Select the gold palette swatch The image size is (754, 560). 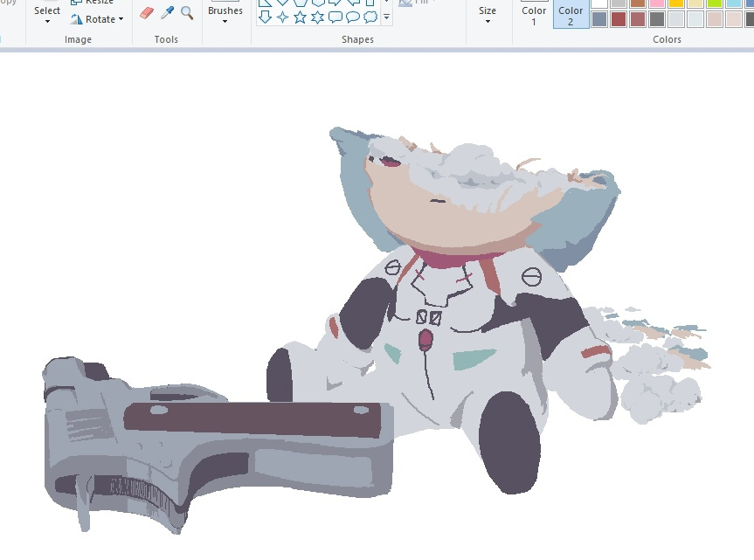pyautogui.click(x=676, y=3)
